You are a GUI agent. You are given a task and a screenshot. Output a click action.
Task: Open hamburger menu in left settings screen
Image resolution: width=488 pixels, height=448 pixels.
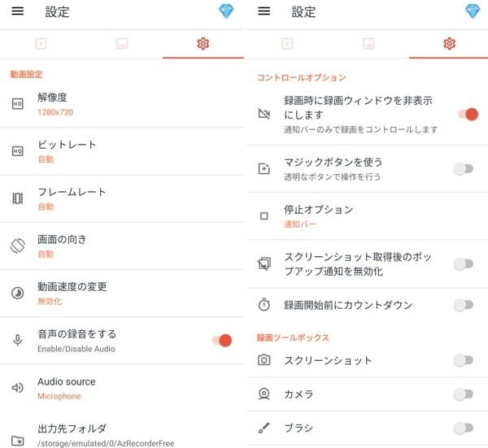(x=18, y=11)
